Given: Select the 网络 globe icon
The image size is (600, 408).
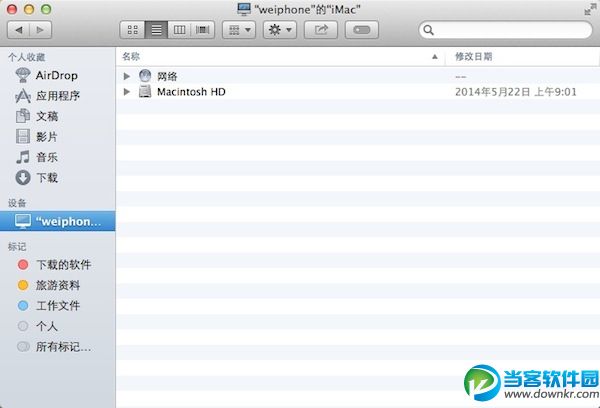Looking at the screenshot, I should click(x=145, y=76).
